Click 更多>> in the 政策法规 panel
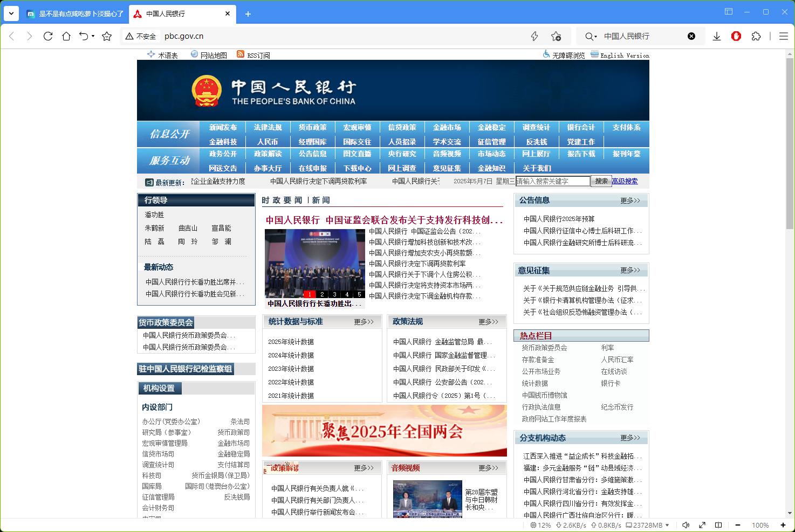 (488, 322)
